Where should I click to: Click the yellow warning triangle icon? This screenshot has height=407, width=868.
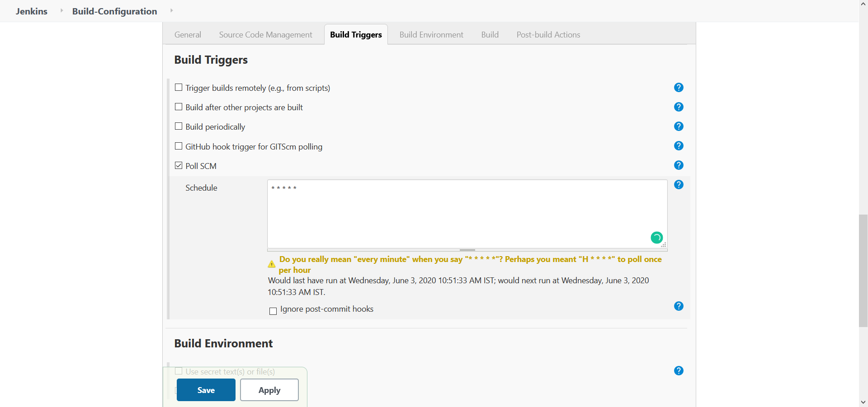272,264
